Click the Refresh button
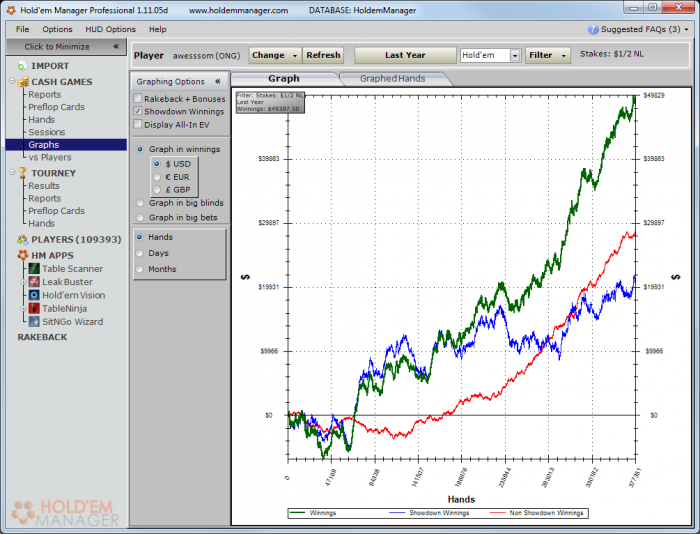 tap(323, 56)
